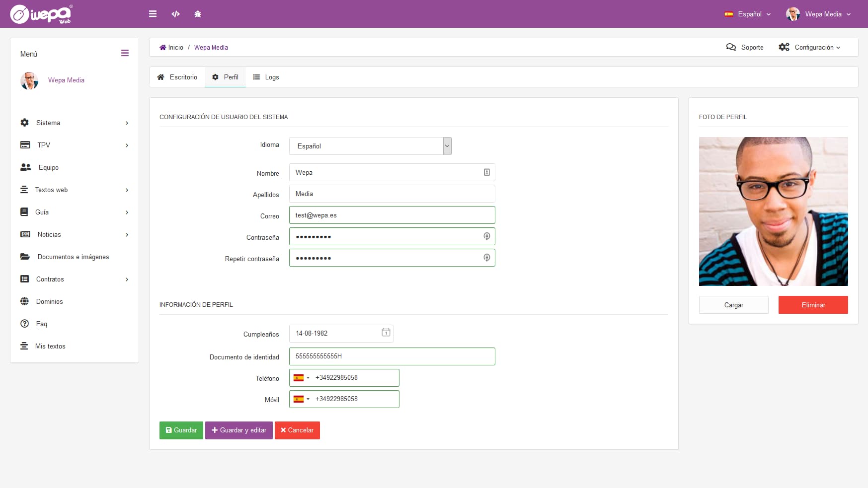Collapse the Menú sidebar hamburger icon

coord(125,53)
